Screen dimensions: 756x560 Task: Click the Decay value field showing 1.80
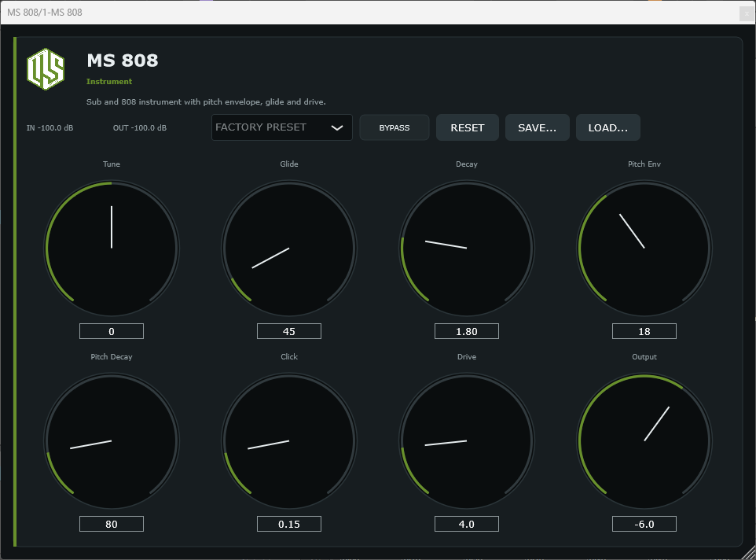pyautogui.click(x=467, y=331)
